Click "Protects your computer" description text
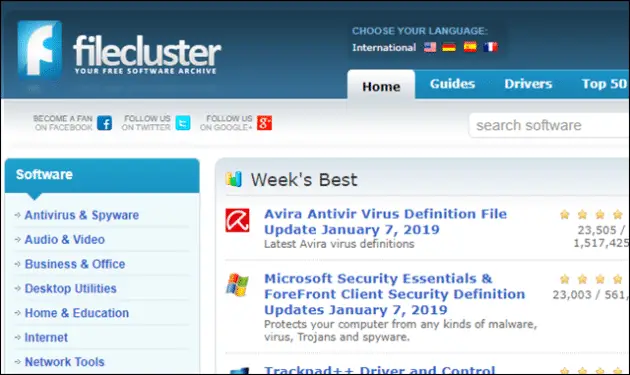Viewport: 630px width, 375px height. click(401, 330)
